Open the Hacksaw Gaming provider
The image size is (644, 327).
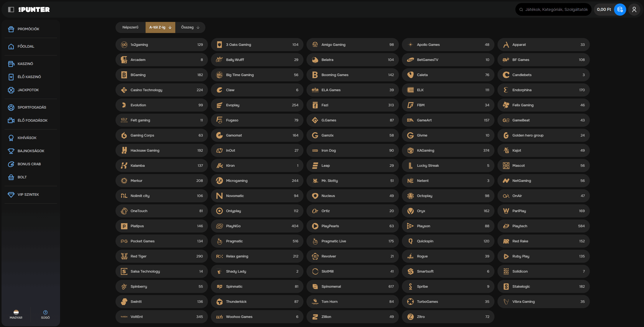point(161,150)
